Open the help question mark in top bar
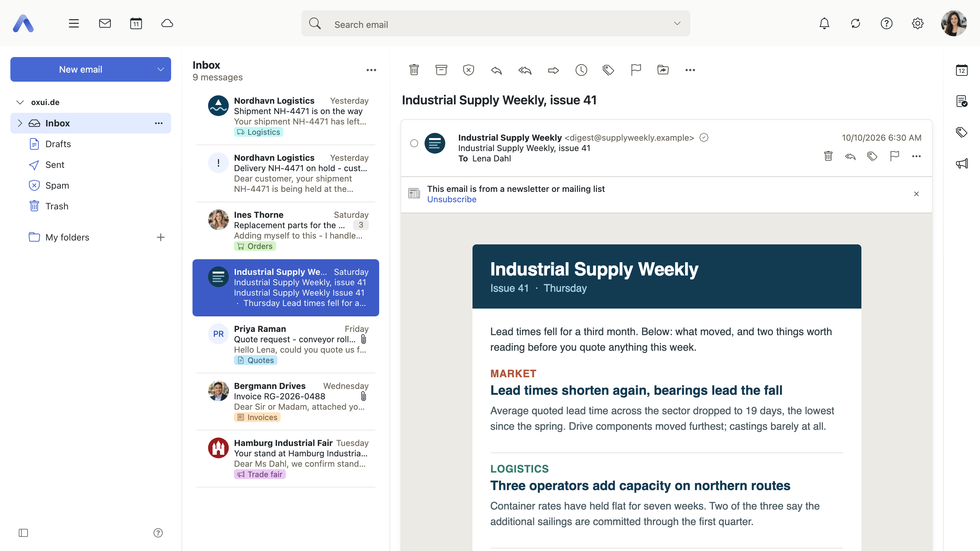The image size is (980, 551). tap(886, 24)
